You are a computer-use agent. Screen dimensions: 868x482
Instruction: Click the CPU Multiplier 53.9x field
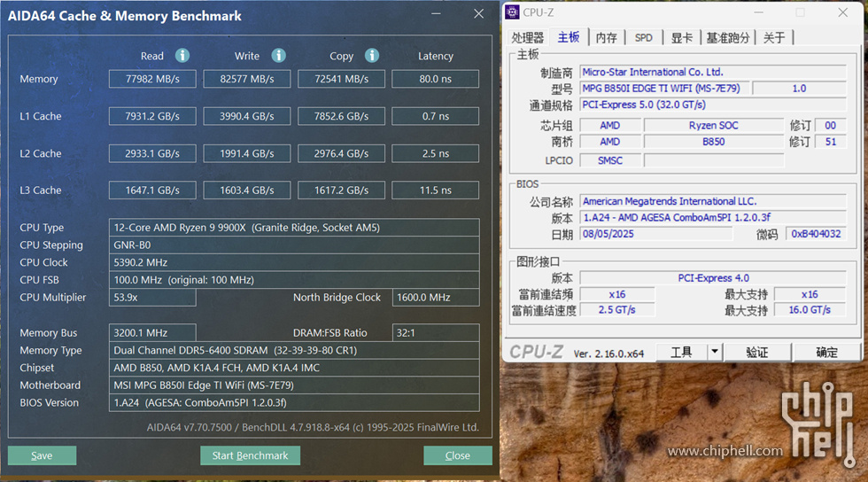pos(152,298)
